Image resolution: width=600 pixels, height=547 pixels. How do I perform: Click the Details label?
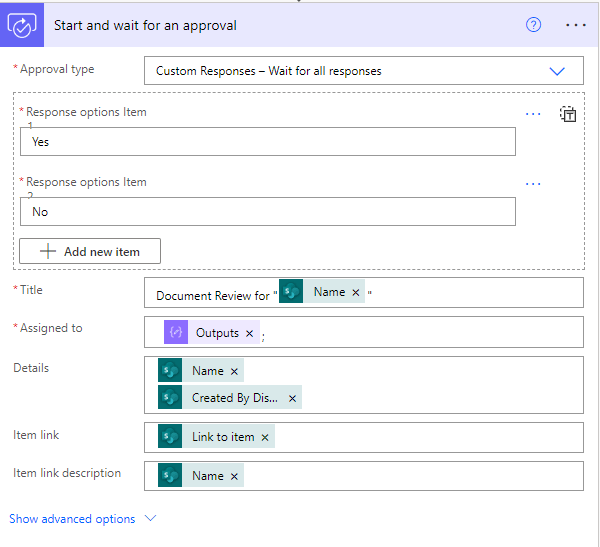point(31,368)
